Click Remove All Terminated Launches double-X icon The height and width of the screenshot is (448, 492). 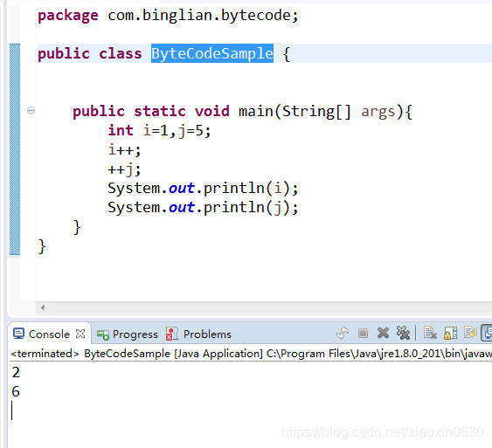coord(403,334)
